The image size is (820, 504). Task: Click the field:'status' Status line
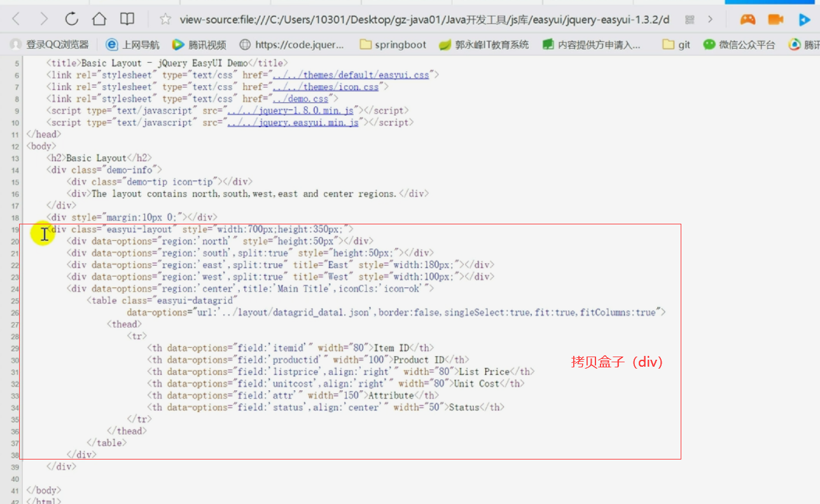point(326,407)
